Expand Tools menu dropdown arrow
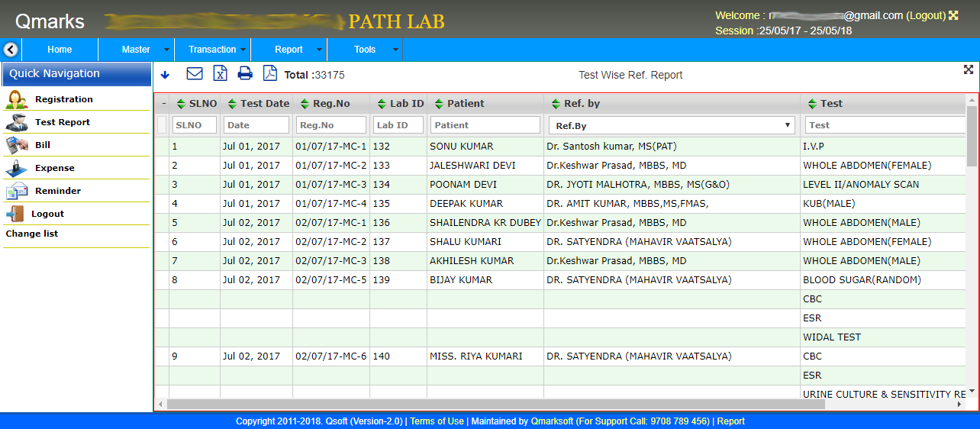The height and width of the screenshot is (429, 980). [395, 50]
